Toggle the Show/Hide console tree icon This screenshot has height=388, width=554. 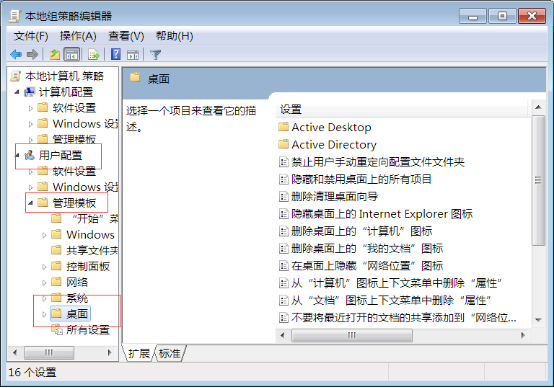click(72, 54)
